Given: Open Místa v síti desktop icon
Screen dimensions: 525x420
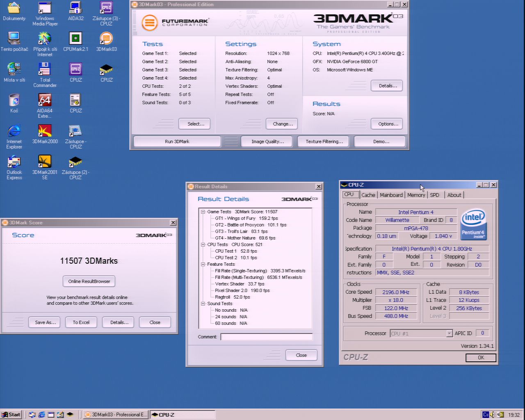Looking at the screenshot, I should 14,73.
